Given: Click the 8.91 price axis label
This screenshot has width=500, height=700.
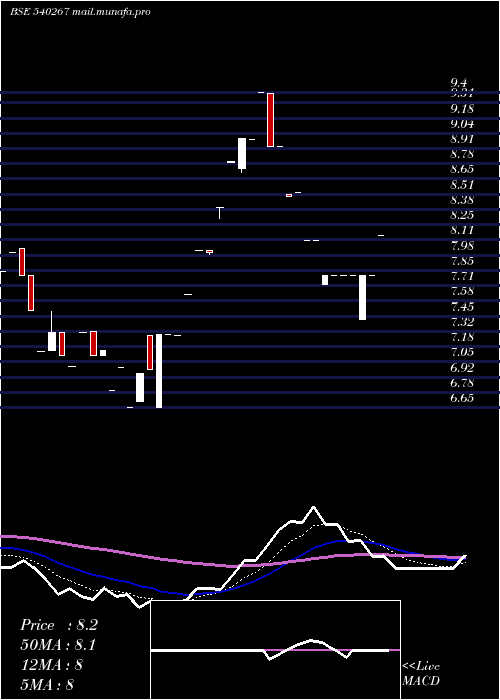Looking at the screenshot, I should [x=462, y=139].
